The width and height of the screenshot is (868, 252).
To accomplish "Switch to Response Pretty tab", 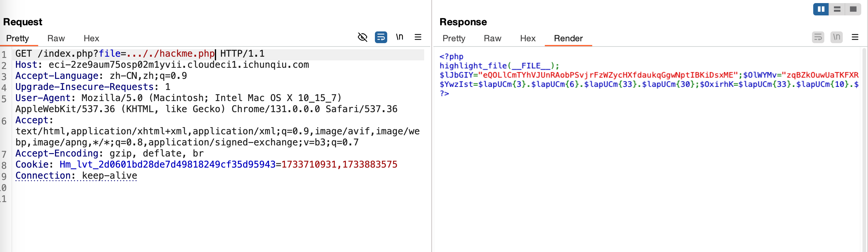I will (453, 39).
